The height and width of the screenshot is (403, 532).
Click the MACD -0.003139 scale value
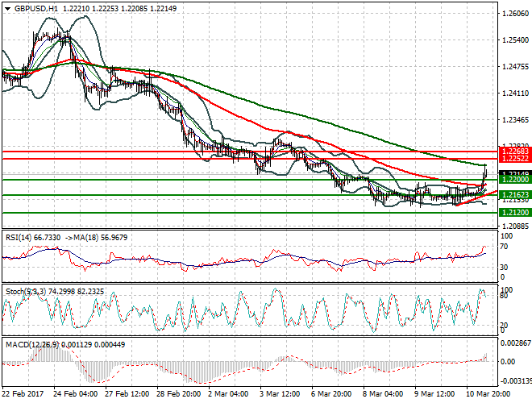pyautogui.click(x=516, y=381)
